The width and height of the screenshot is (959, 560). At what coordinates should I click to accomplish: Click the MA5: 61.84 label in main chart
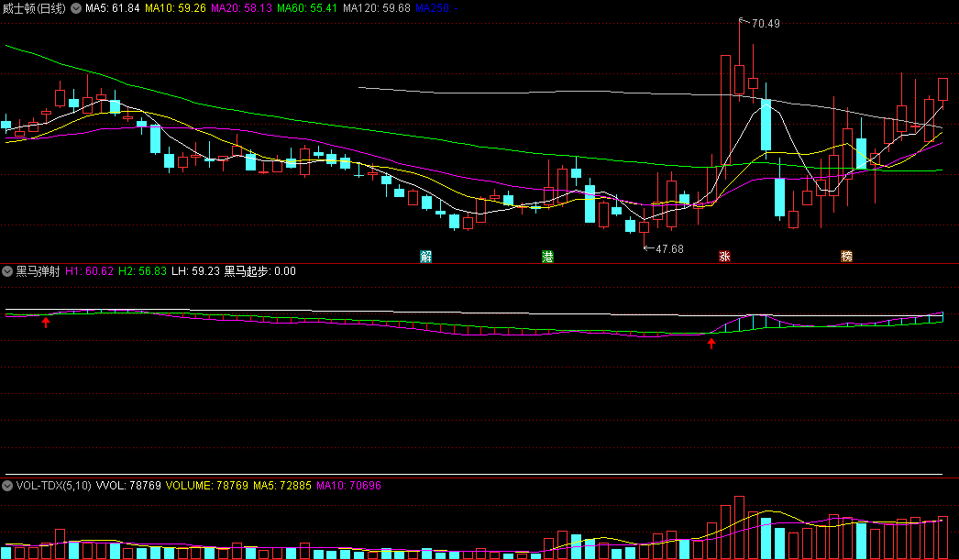[x=113, y=8]
